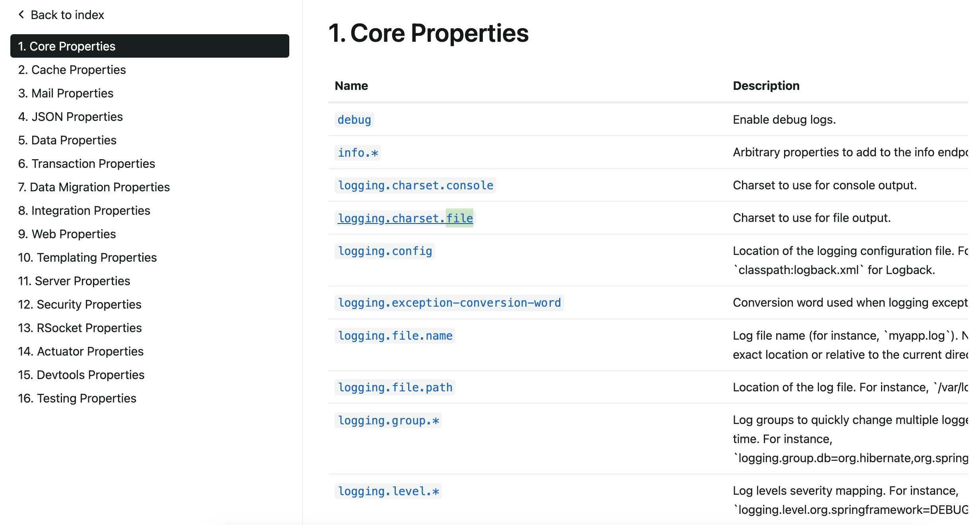Open 4. JSON Properties page
The image size is (980, 525).
click(x=70, y=117)
